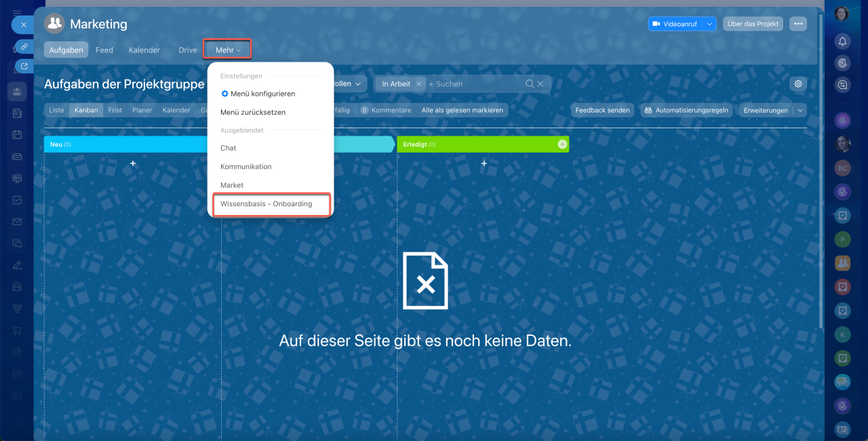Select the Kanban view
868x441 pixels.
click(86, 110)
